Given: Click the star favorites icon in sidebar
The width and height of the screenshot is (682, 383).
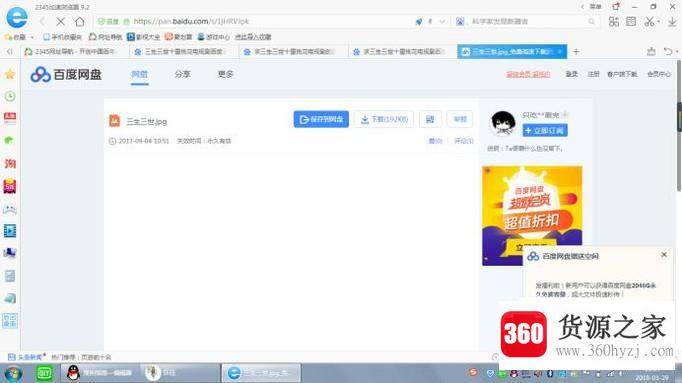Looking at the screenshot, I should click(x=10, y=74).
